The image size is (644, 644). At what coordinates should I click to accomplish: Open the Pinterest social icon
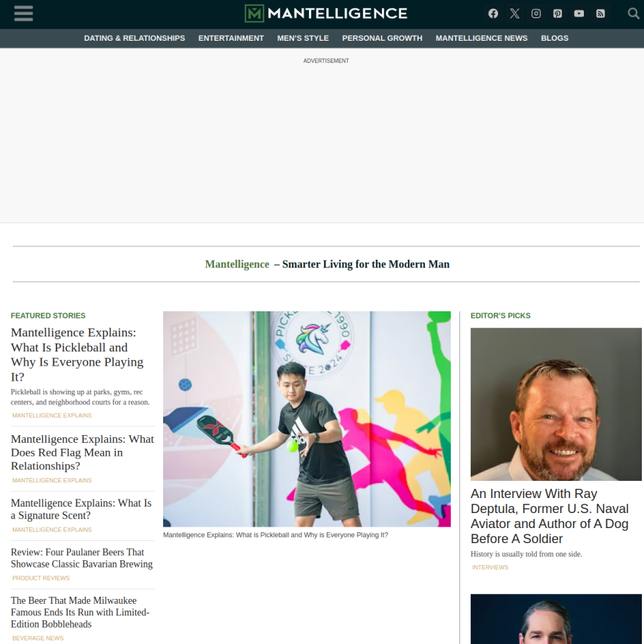click(x=557, y=14)
